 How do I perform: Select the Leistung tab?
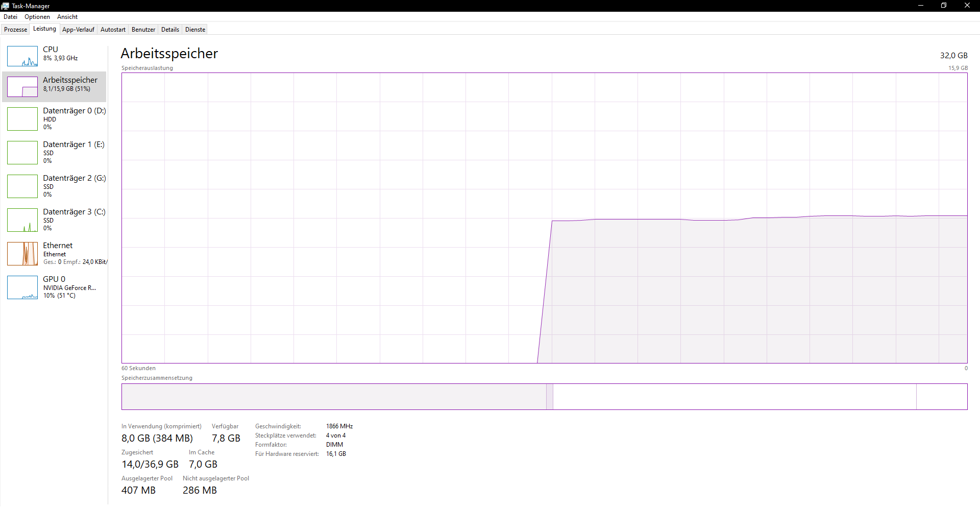click(x=44, y=29)
